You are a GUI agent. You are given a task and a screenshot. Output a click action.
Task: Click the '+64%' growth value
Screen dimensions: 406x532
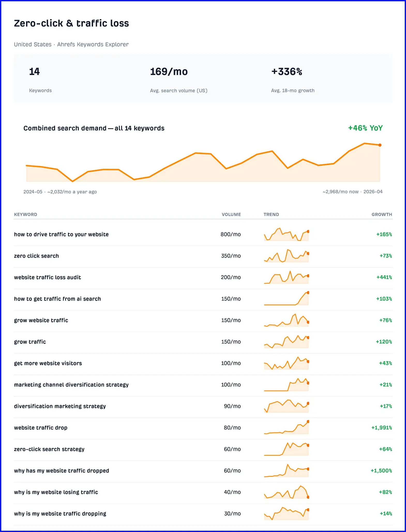click(x=386, y=449)
